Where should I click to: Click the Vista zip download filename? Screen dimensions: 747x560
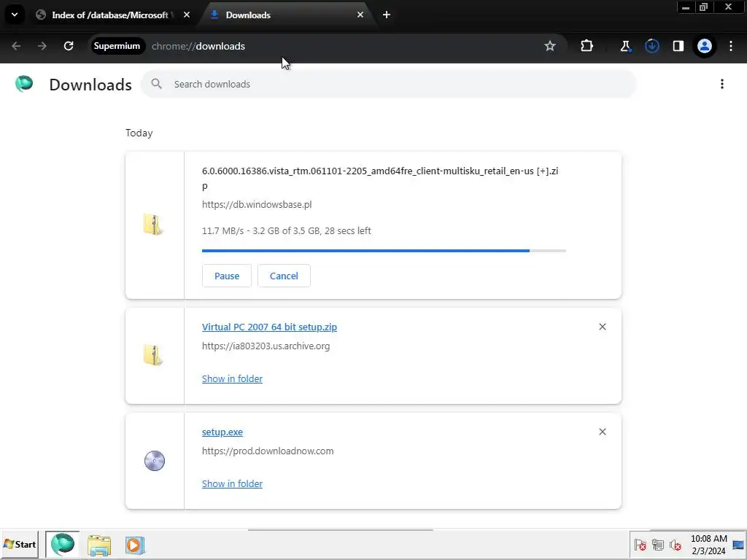click(380, 178)
